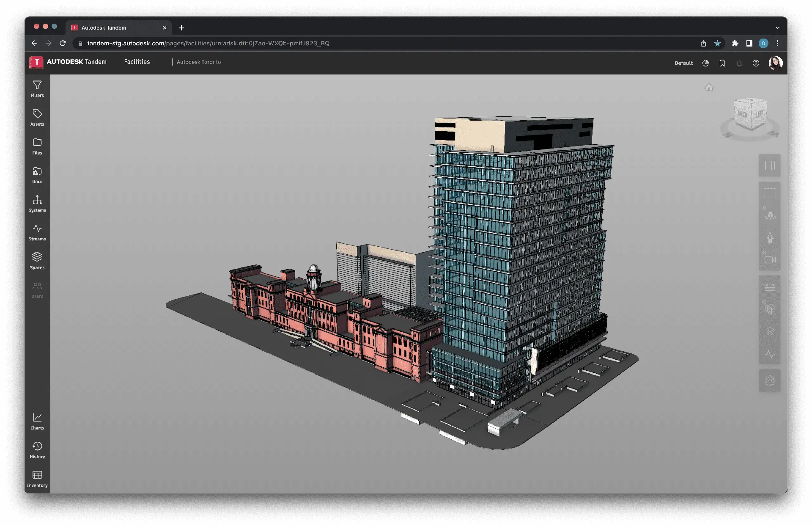Open the Chrome three-dot menu
This screenshot has width=812, height=526.
click(777, 43)
